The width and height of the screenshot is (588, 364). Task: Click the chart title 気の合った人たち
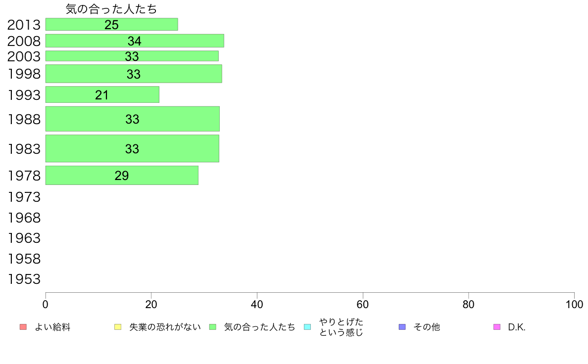click(111, 9)
